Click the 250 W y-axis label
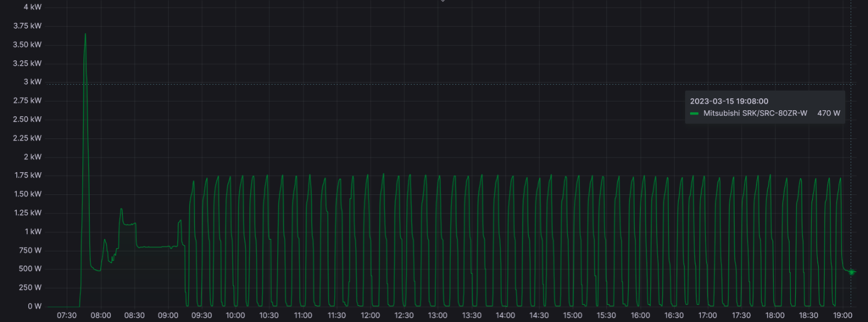This screenshot has width=868, height=322. (30, 288)
